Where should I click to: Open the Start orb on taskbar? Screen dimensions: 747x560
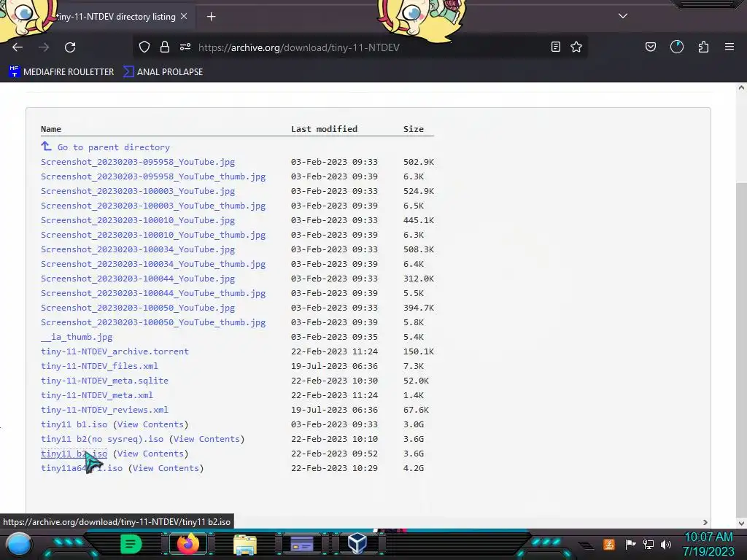click(x=19, y=544)
